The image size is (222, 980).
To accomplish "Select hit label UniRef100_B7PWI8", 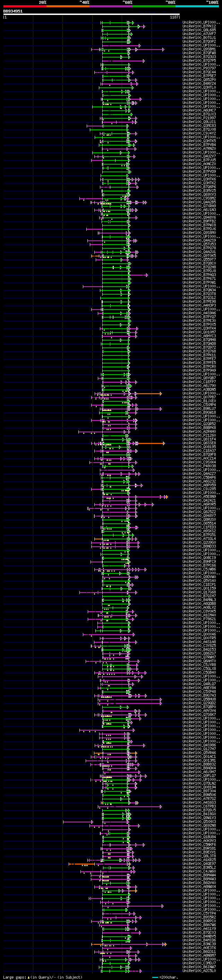I will pyautogui.click(x=199, y=225).
